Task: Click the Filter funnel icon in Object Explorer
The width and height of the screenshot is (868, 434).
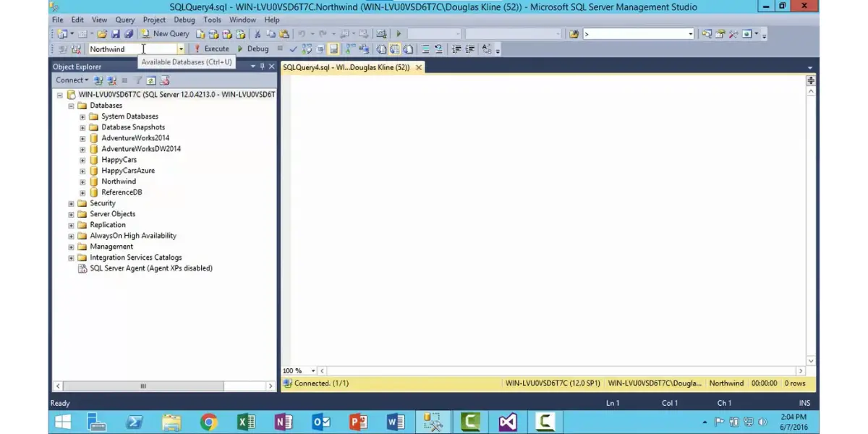Action: 138,80
